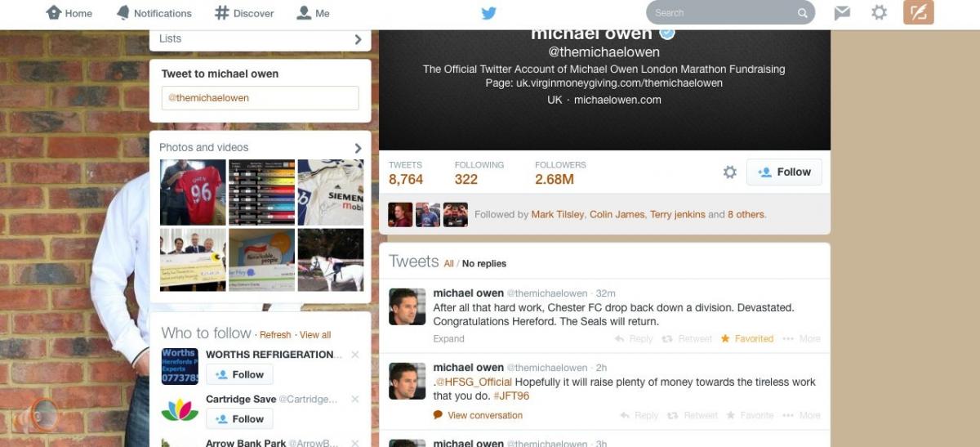The width and height of the screenshot is (980, 447).
Task: Dismiss the Cartridge Save suggestion
Action: click(354, 399)
